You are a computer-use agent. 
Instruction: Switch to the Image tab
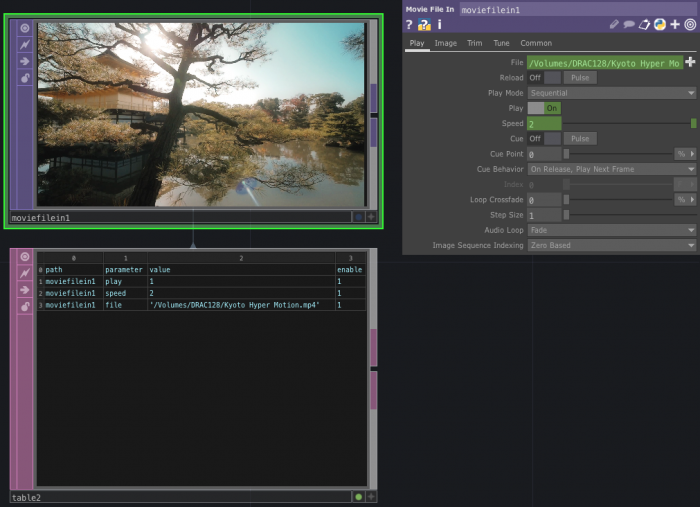(445, 43)
